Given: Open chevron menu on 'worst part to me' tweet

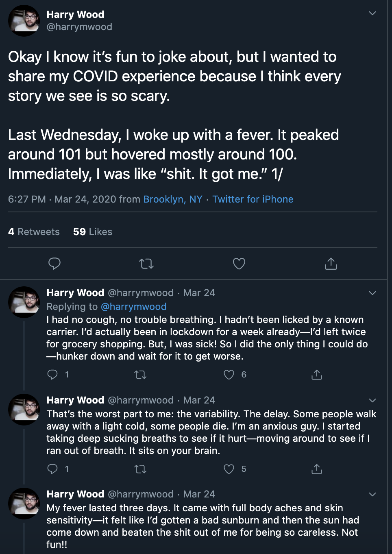Looking at the screenshot, I should pos(372,400).
